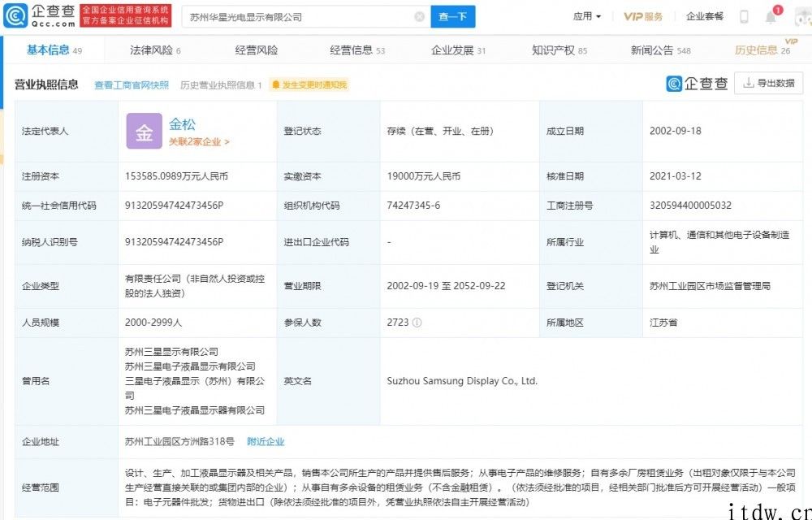Open the user avatar icon
Viewport: 812px width, 520px height.
(x=803, y=17)
